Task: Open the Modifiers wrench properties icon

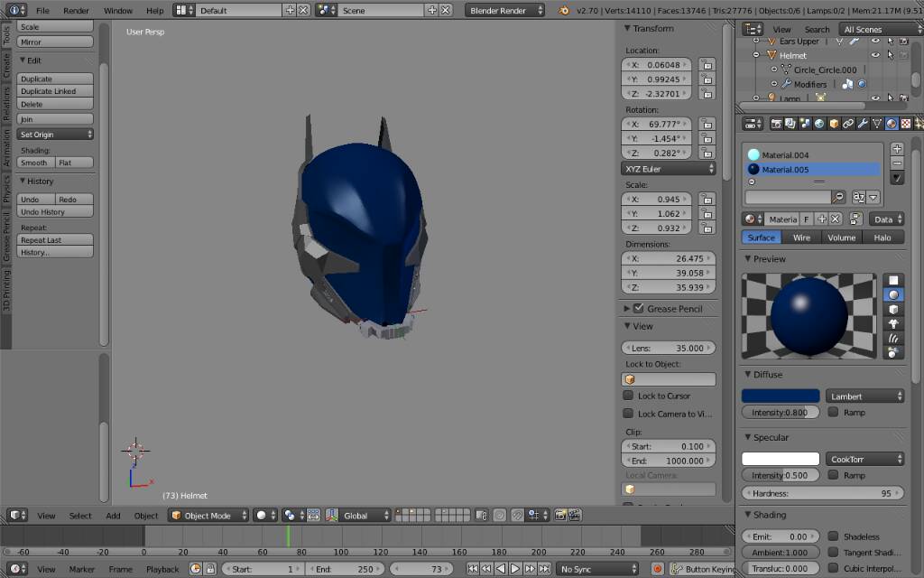Action: coord(863,124)
